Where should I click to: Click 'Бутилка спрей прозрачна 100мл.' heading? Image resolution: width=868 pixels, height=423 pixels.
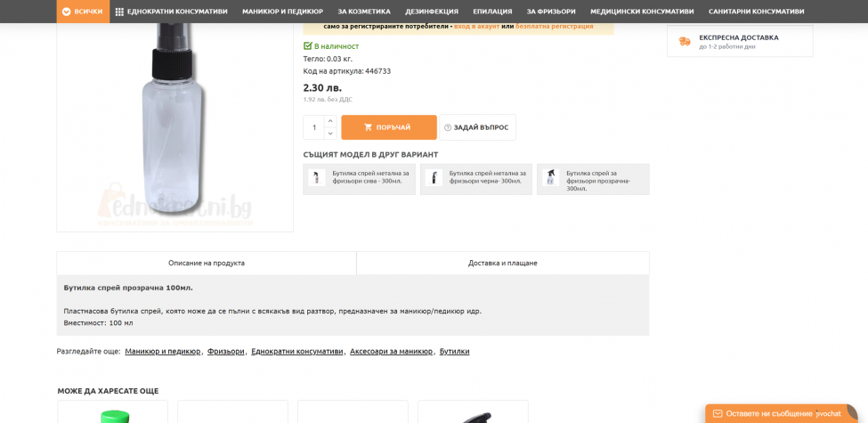(x=128, y=288)
